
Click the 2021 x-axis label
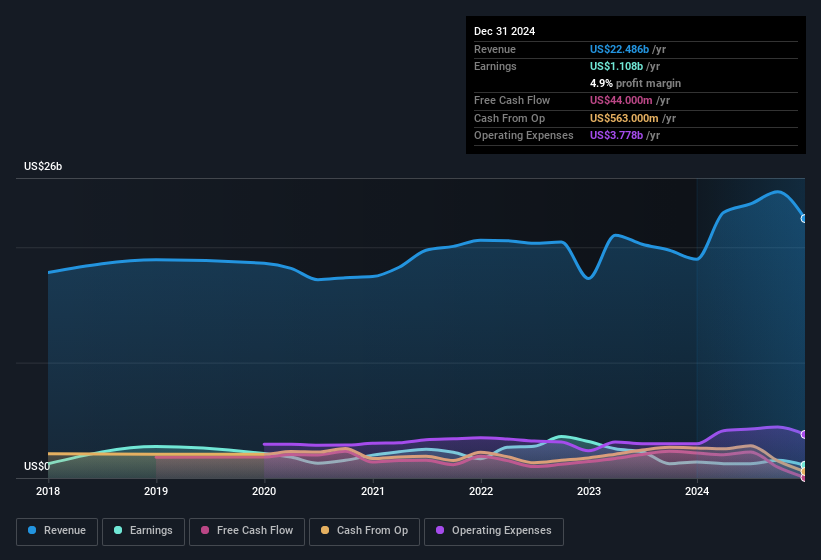click(372, 491)
